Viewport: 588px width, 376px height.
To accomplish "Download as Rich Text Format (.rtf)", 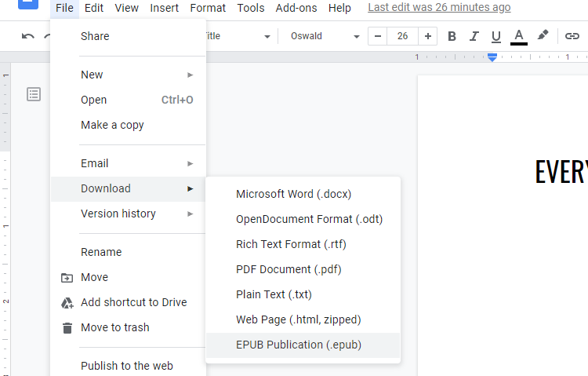I will [x=303, y=245].
